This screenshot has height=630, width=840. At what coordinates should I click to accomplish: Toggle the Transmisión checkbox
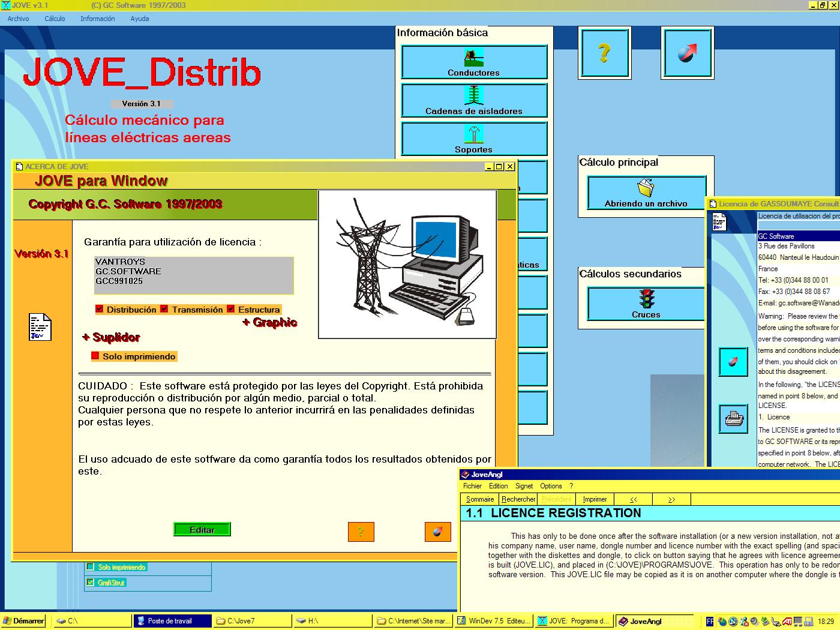click(164, 309)
